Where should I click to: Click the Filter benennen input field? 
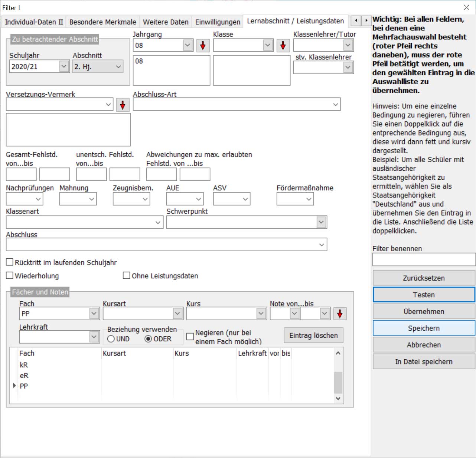point(424,259)
